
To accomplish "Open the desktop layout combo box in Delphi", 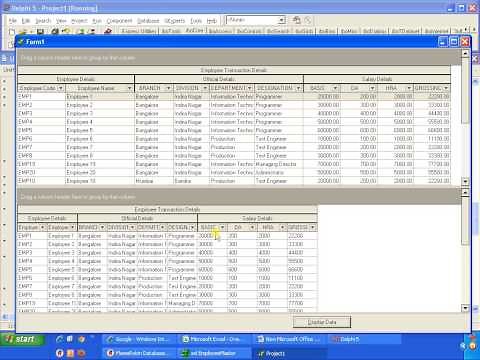I will (x=282, y=20).
